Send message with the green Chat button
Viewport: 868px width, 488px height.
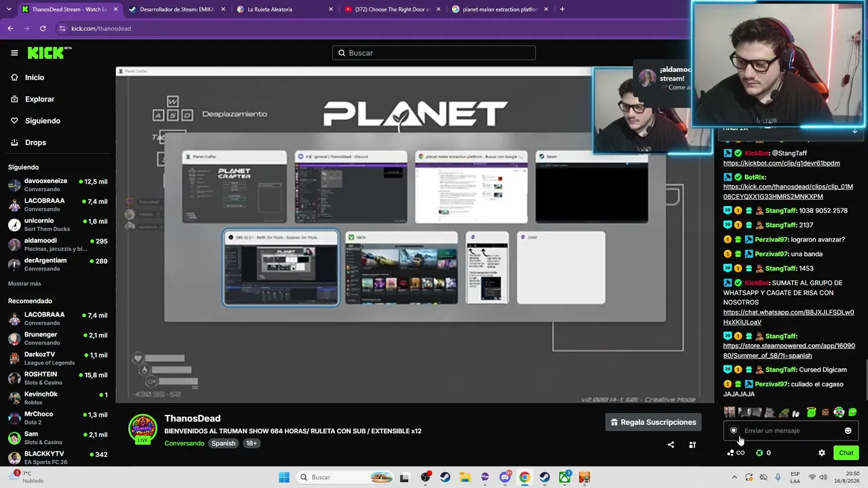coord(846,453)
